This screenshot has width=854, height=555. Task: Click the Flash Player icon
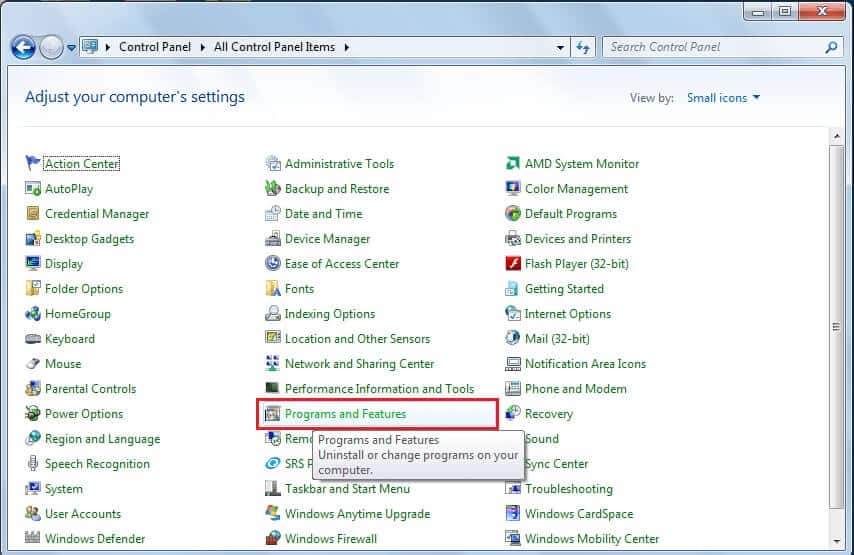(513, 264)
